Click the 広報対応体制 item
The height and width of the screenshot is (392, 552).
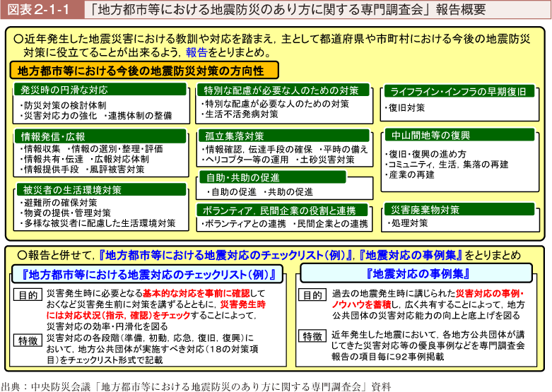pos(120,159)
